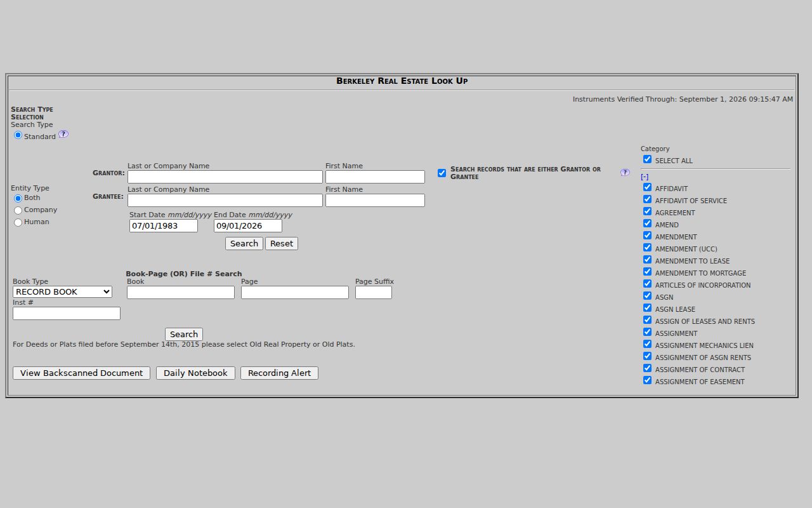Viewport: 812px width, 508px height.
Task: Uncheck the AMENDMENT TO MORTGAGE category
Action: point(647,272)
